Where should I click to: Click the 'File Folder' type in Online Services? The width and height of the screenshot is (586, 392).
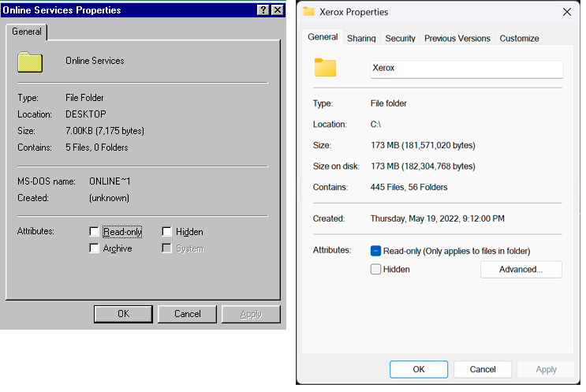point(84,98)
